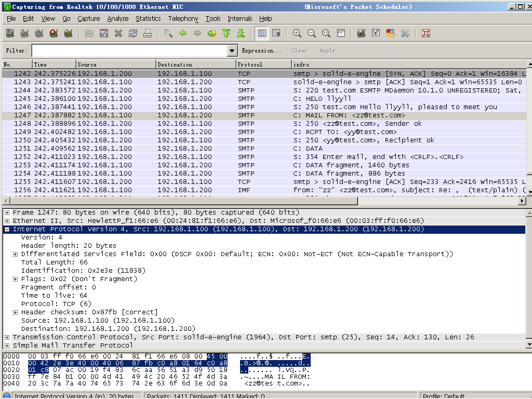Select packet 1245 HELO llyyll row
The width and height of the screenshot is (532, 399).
tap(264, 99)
